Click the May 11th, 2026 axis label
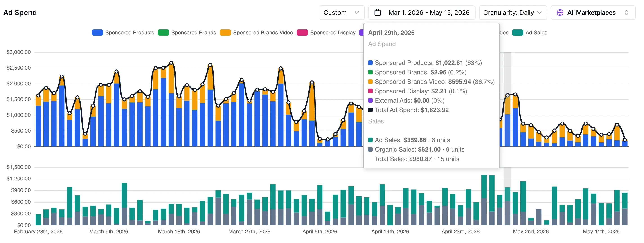The image size is (644, 243). pos(601,232)
